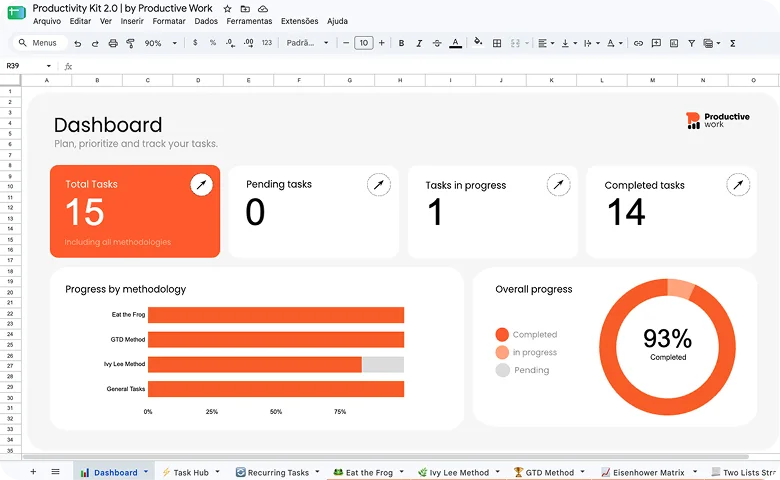This screenshot has width=780, height=480.
Task: Open font family Padrã... dropdown
Action: pos(307,43)
